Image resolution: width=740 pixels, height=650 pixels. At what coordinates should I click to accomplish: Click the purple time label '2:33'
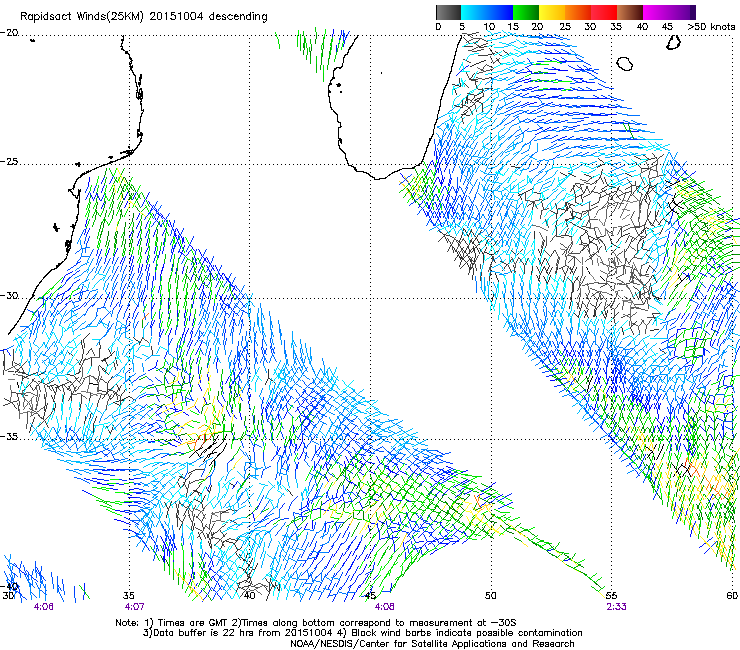616,606
